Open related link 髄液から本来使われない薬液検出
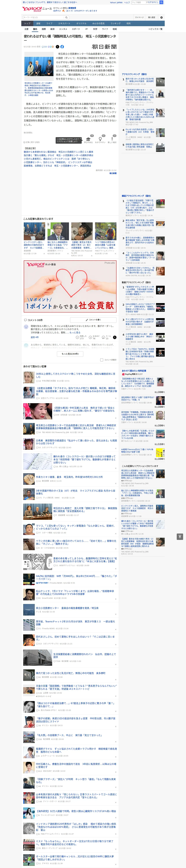 58,152
